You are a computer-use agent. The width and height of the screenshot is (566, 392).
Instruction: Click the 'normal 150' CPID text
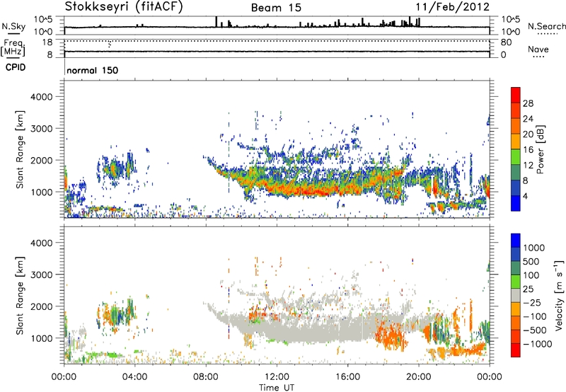[92, 70]
